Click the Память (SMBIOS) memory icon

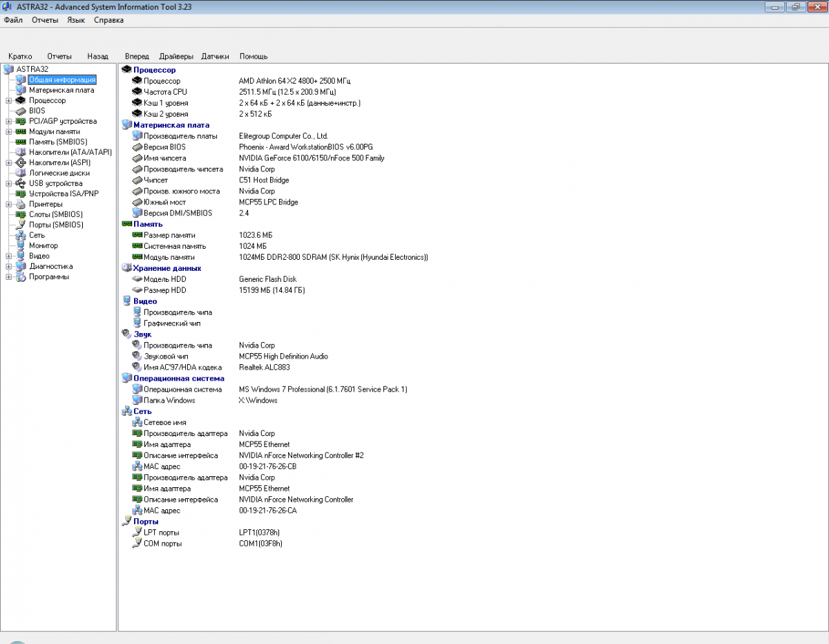[21, 142]
